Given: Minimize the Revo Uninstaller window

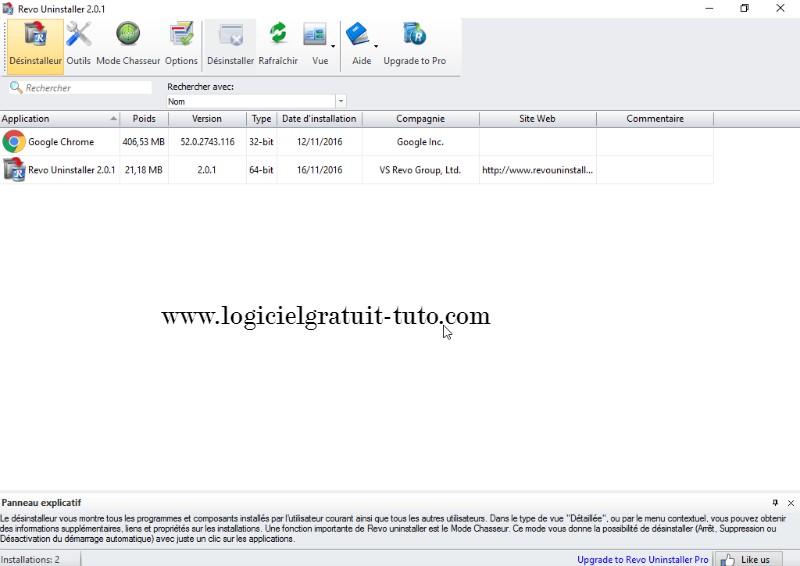Looking at the screenshot, I should pos(709,8).
